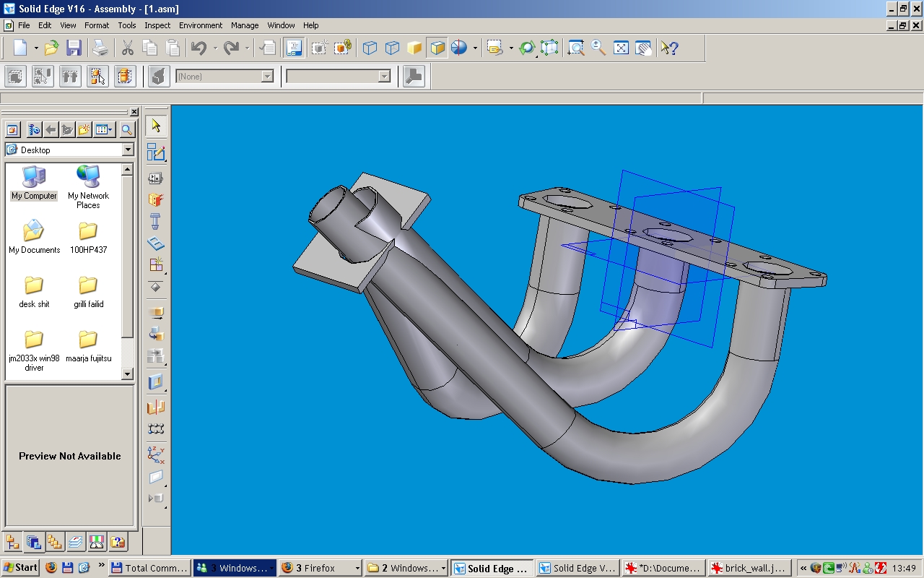Click the Print icon in toolbar
The height and width of the screenshot is (578, 924).
pos(100,48)
